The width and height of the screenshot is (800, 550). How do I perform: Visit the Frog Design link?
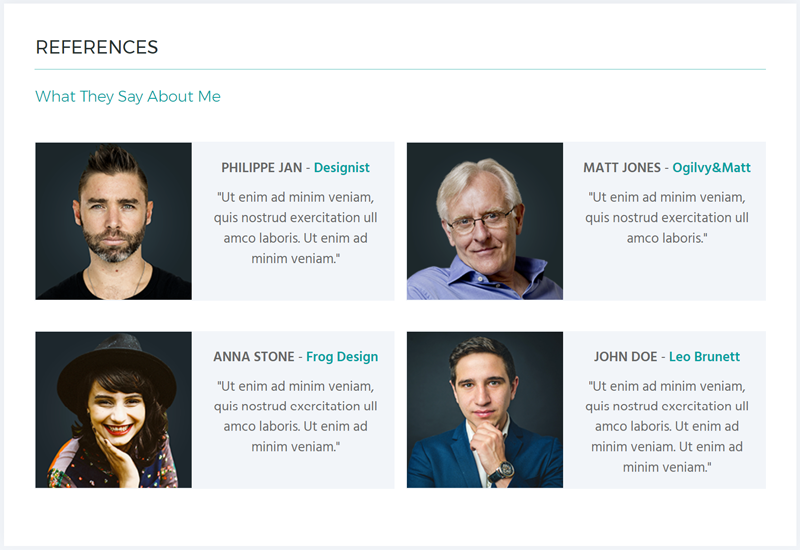(x=342, y=357)
